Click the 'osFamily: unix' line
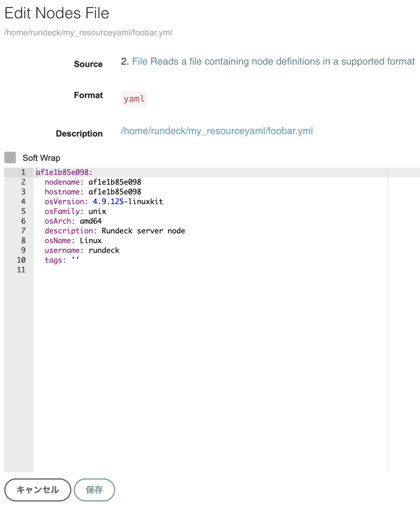Screen dimensions: 420x507 (x=75, y=211)
